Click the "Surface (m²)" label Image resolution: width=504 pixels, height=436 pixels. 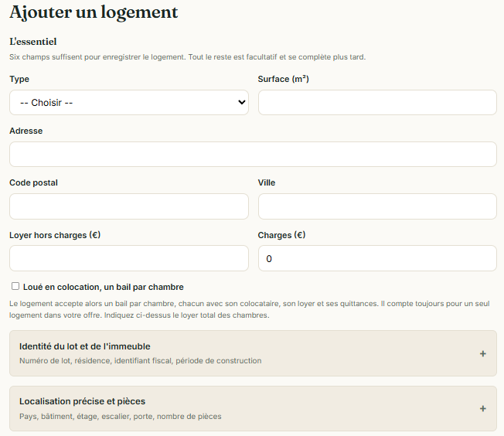point(283,79)
